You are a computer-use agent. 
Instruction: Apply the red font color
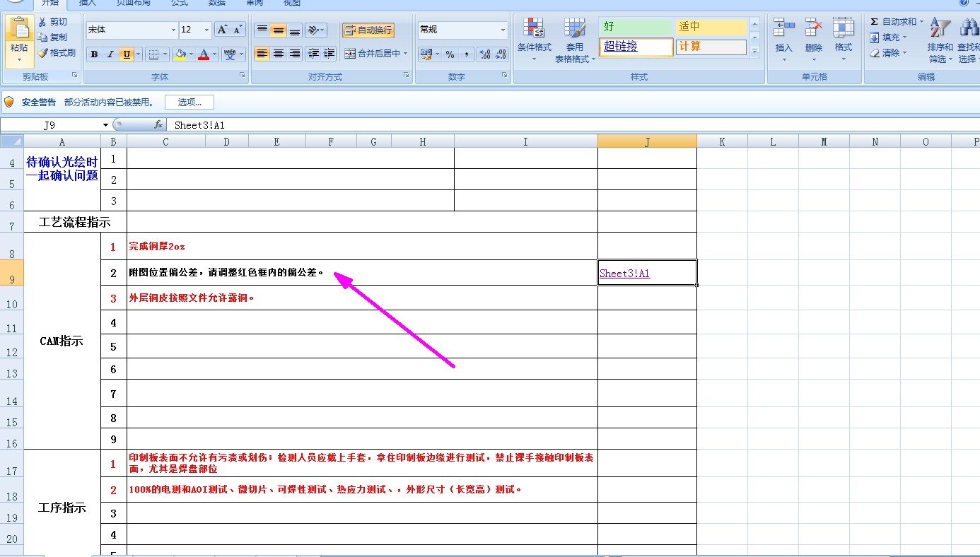[x=204, y=54]
